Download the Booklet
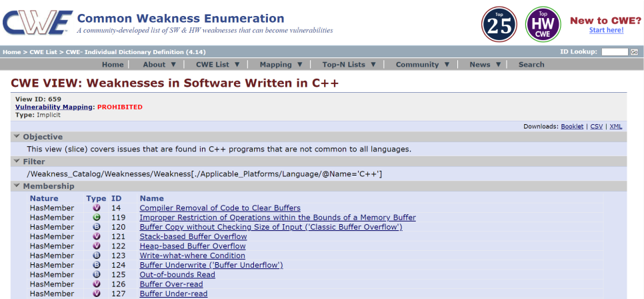This screenshot has height=299, width=644. pos(572,127)
